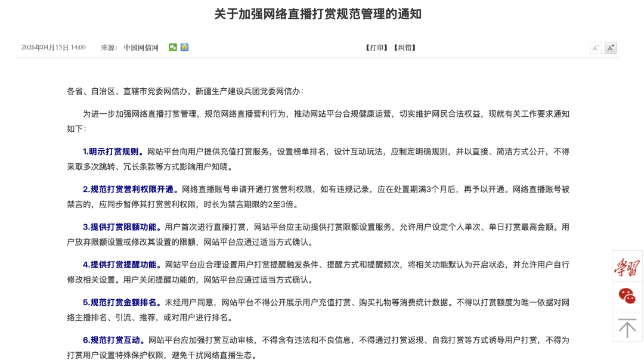Share article to Qzone star icon
644x363 pixels.
point(184,47)
